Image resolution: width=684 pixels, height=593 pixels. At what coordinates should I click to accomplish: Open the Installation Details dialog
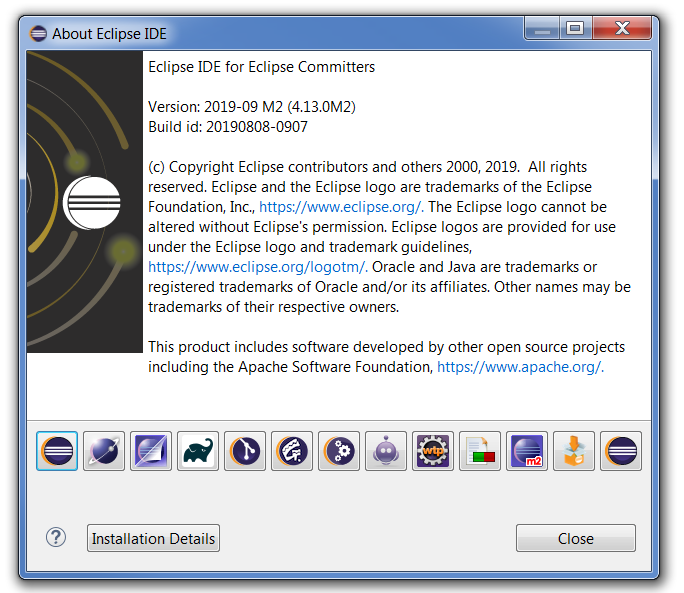tap(153, 538)
